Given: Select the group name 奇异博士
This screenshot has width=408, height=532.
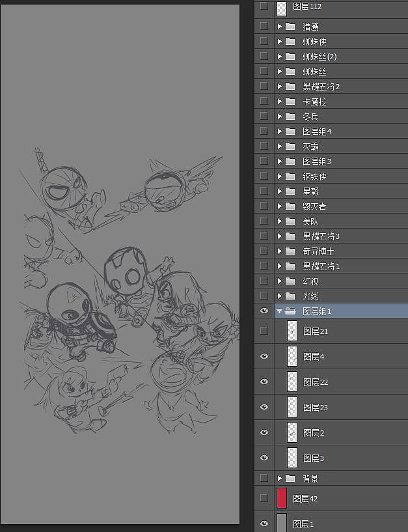Looking at the screenshot, I should [318, 251].
